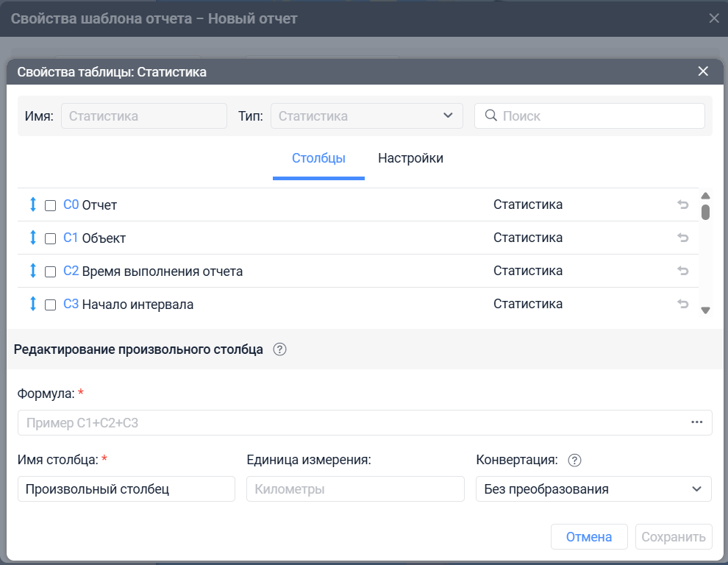Viewport: 728px width, 565px height.
Task: Click the Формула input field
Action: (353, 422)
